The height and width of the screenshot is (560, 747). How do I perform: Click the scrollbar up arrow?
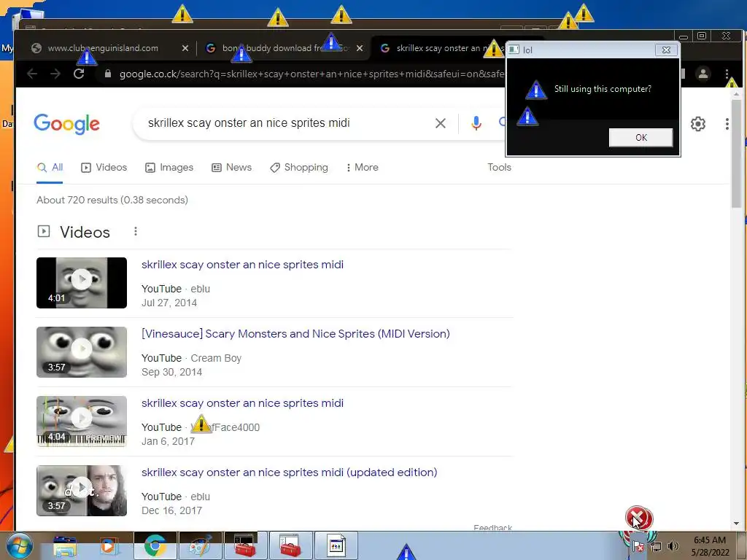(x=737, y=94)
